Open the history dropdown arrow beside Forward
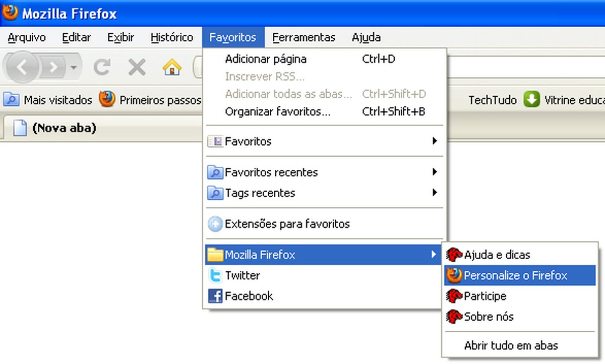Screen dimensions: 605x364 [x=74, y=68]
